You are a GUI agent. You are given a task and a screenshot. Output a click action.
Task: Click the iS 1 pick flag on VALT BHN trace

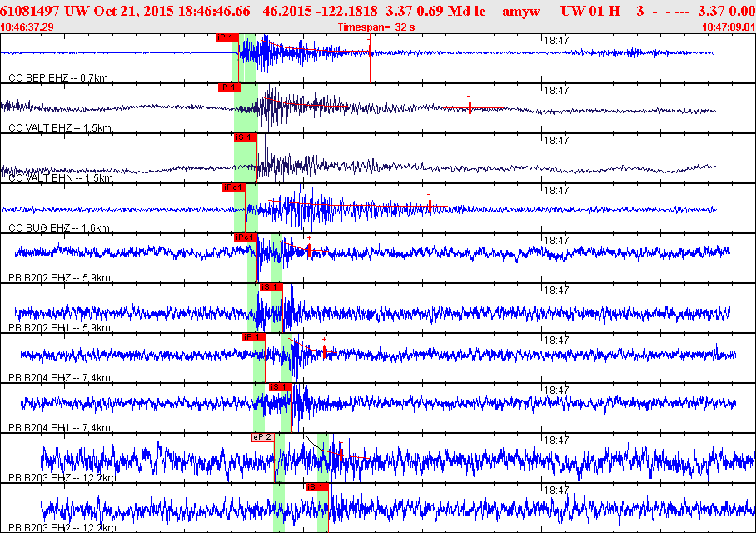pos(246,137)
